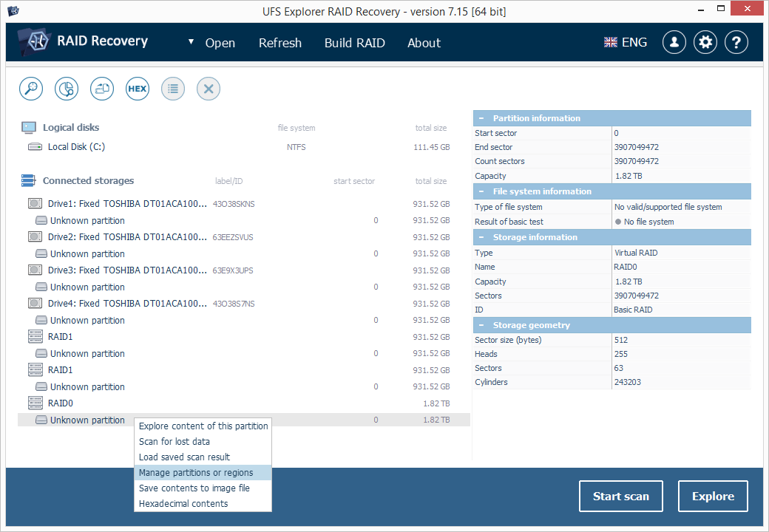The width and height of the screenshot is (769, 532).
Task: Click the 'No file system' test result
Action: [x=648, y=222]
